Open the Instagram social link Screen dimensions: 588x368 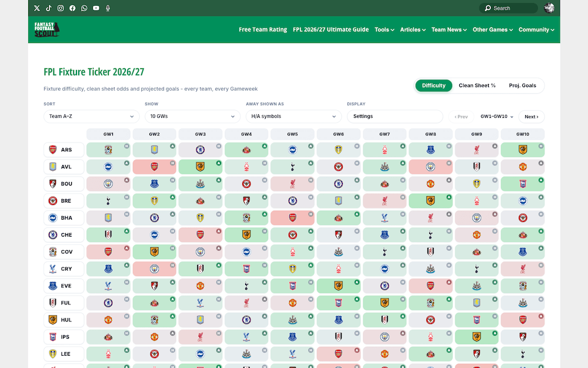(x=61, y=8)
